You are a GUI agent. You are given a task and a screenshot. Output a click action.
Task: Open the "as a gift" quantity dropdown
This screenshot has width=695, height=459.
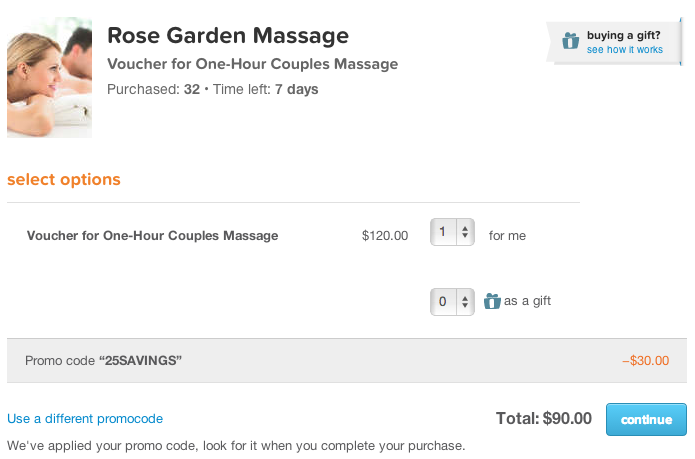click(x=453, y=301)
